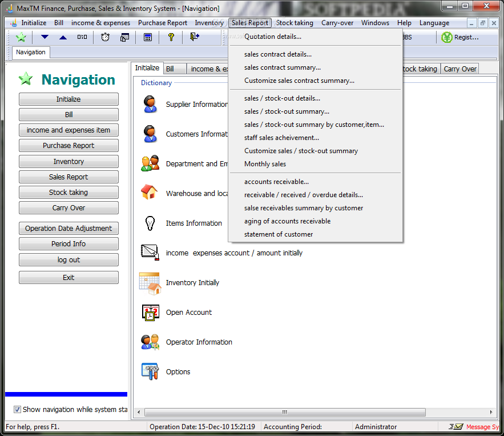Click the period window toolbar icon

124,37
